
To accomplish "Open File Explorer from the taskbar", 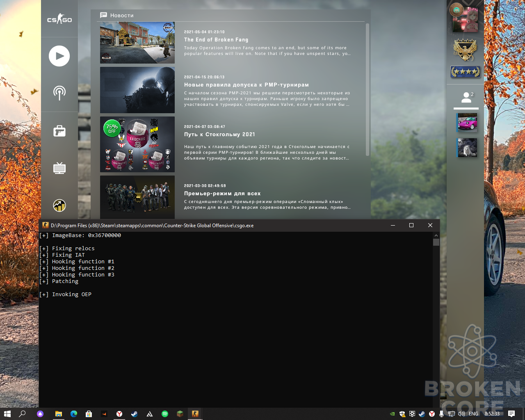I will click(59, 414).
